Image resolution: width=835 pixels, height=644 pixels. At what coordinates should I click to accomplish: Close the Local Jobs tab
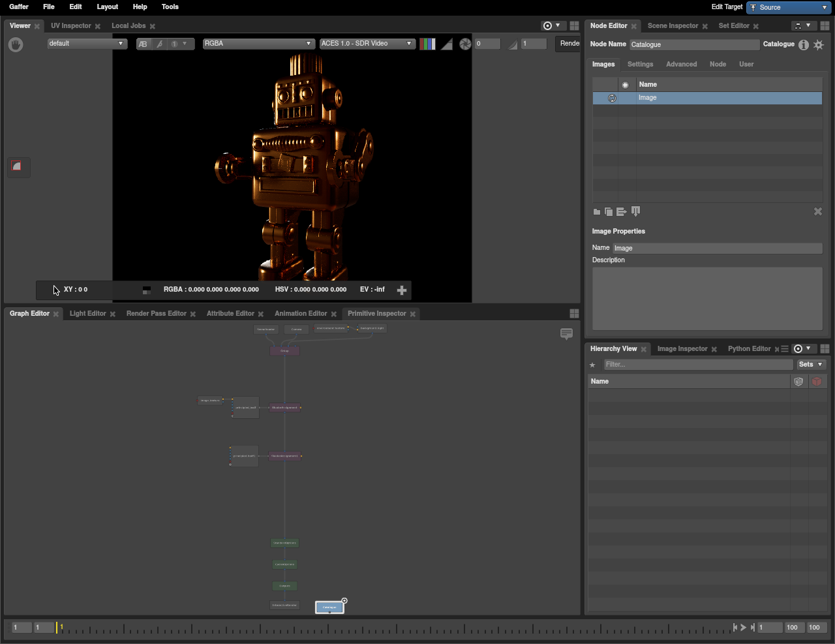coord(153,26)
